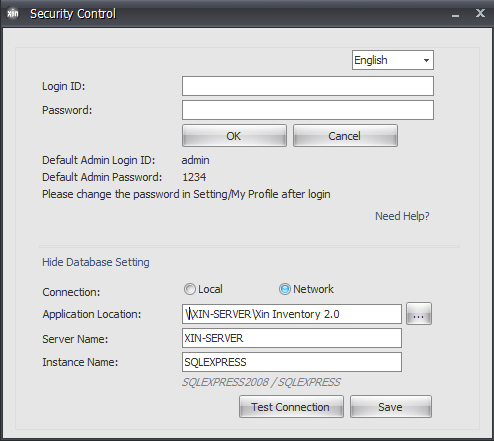494x441 pixels.
Task: Open the Need Help? link
Action: click(x=402, y=216)
